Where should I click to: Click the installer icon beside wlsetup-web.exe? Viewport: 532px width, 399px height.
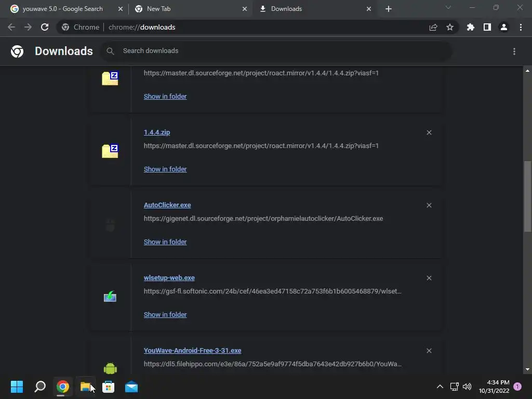pyautogui.click(x=110, y=297)
